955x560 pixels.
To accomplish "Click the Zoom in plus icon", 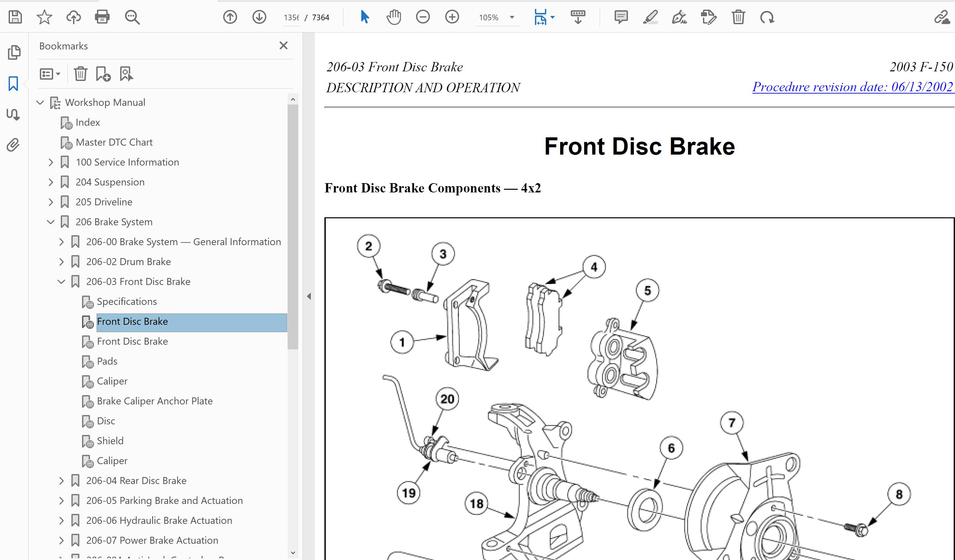I will pyautogui.click(x=452, y=18).
